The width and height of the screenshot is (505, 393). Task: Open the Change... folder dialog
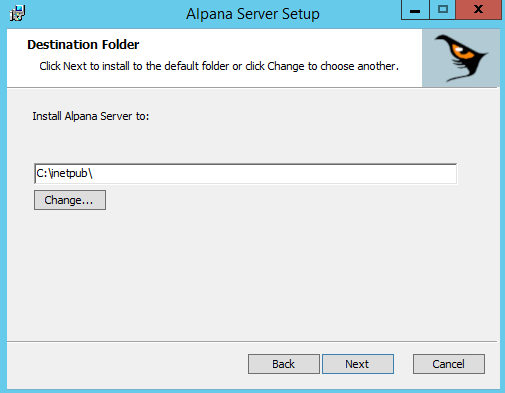pos(70,200)
